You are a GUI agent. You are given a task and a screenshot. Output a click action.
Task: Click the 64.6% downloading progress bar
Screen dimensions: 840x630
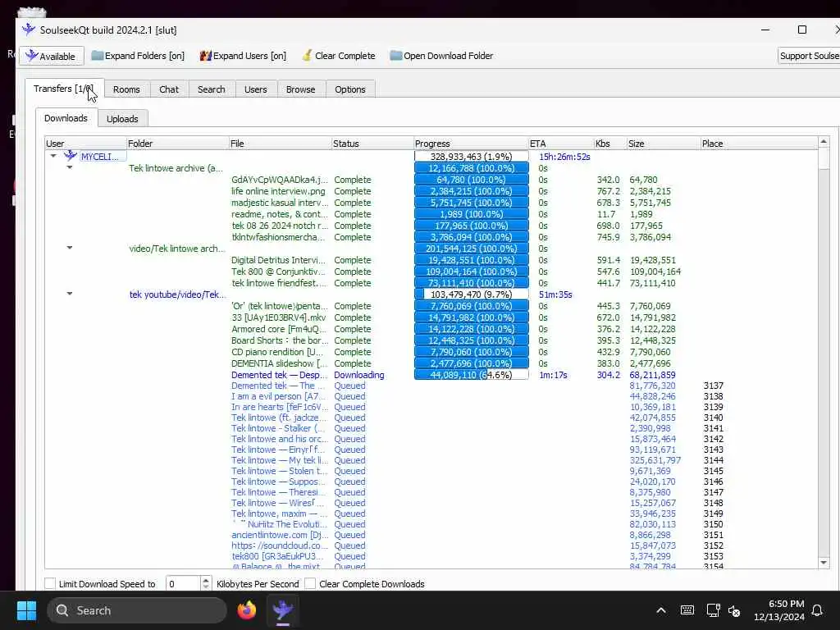(x=472, y=375)
